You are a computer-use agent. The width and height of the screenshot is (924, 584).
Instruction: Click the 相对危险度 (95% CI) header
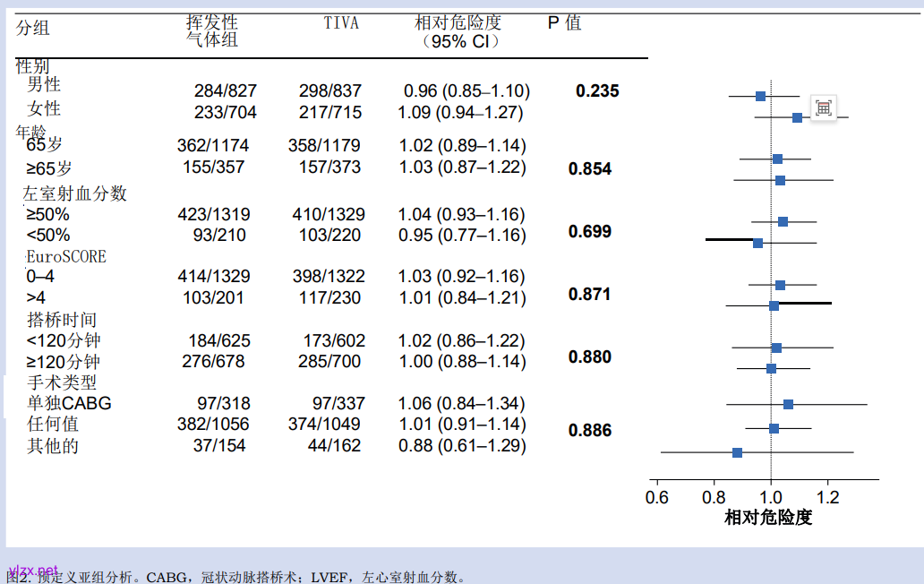pos(458,31)
